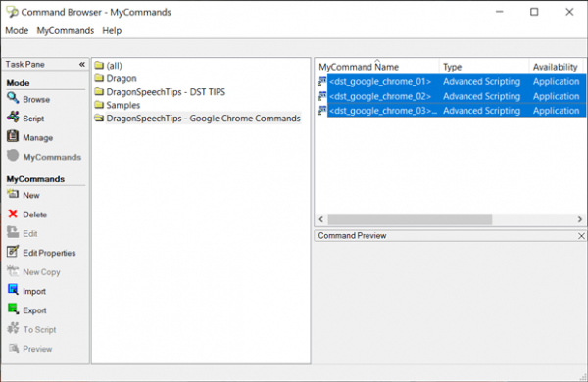Sort by MyCommand Name column header
The image size is (588, 382).
pos(377,67)
